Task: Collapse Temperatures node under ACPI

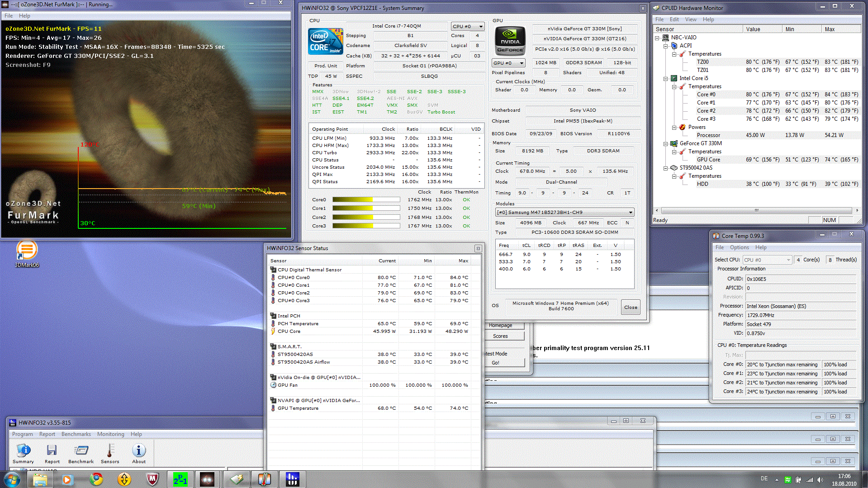Action: pos(674,54)
